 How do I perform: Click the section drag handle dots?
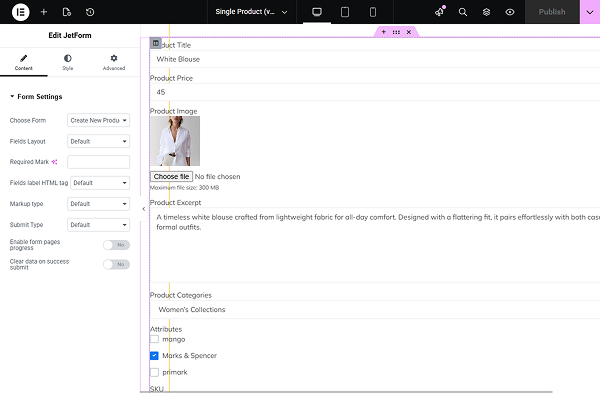tap(396, 32)
